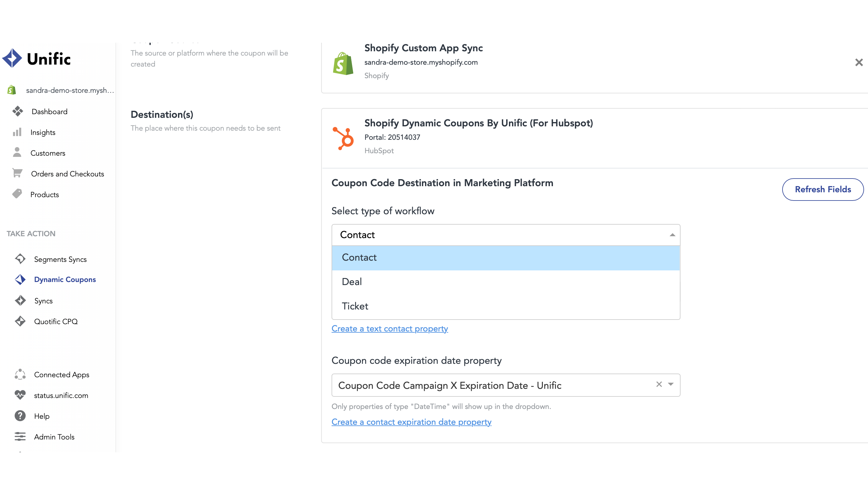The image size is (868, 488).
Task: Remove the Shopify source with X
Action: (x=859, y=62)
